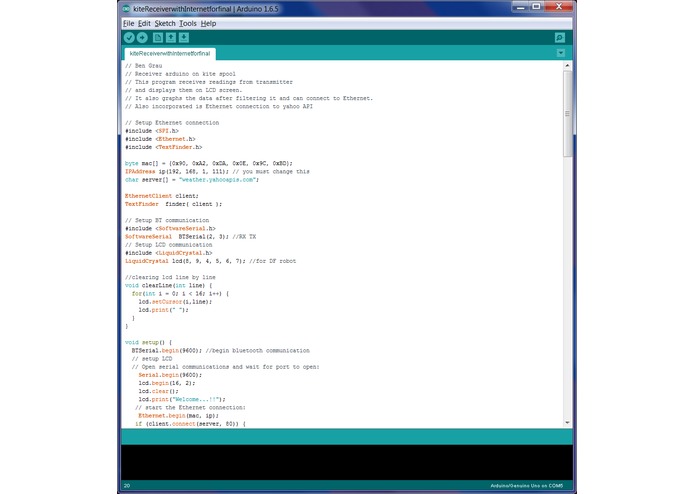Click 'Arduino/Genuino Uno on COM5' status text
Screen dimensions: 695x494
pyautogui.click(x=527, y=486)
